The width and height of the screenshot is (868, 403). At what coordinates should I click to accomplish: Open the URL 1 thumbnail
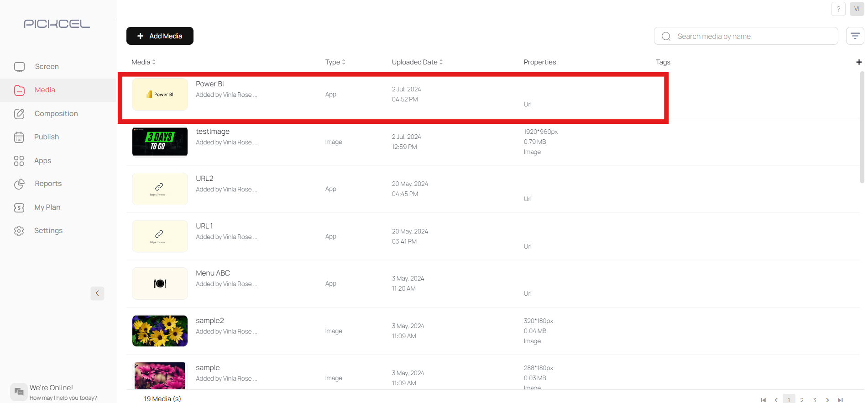point(160,236)
